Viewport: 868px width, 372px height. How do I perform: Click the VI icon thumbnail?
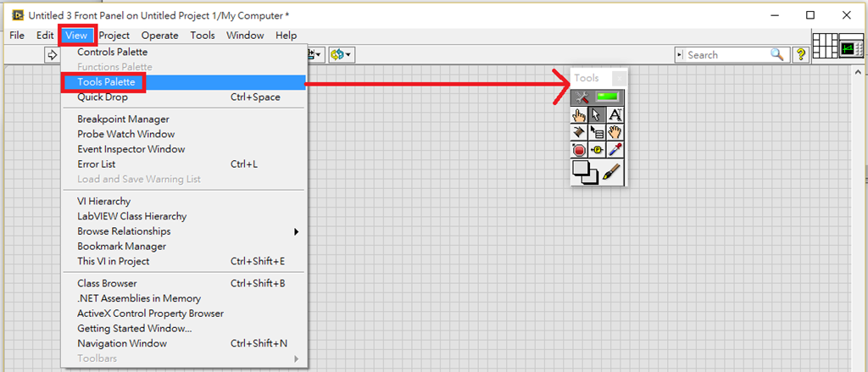click(x=851, y=46)
